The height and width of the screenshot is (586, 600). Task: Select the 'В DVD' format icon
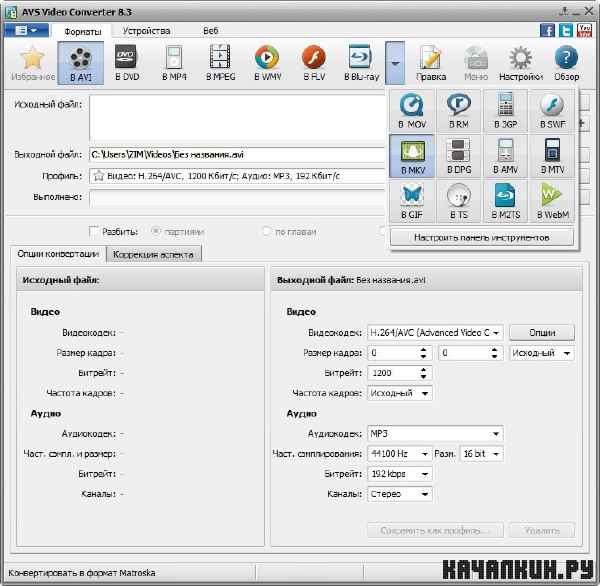point(127,64)
